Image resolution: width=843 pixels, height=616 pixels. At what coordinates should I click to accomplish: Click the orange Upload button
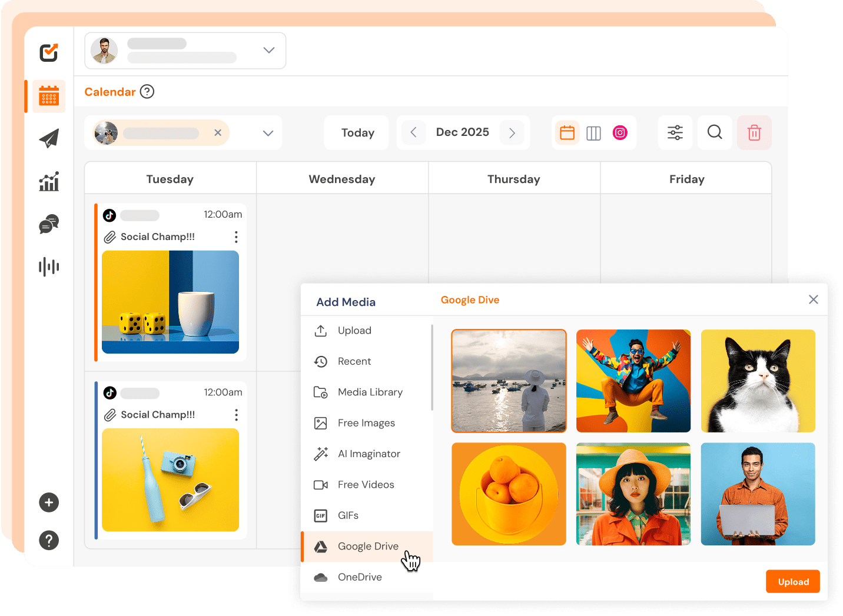pos(793,582)
